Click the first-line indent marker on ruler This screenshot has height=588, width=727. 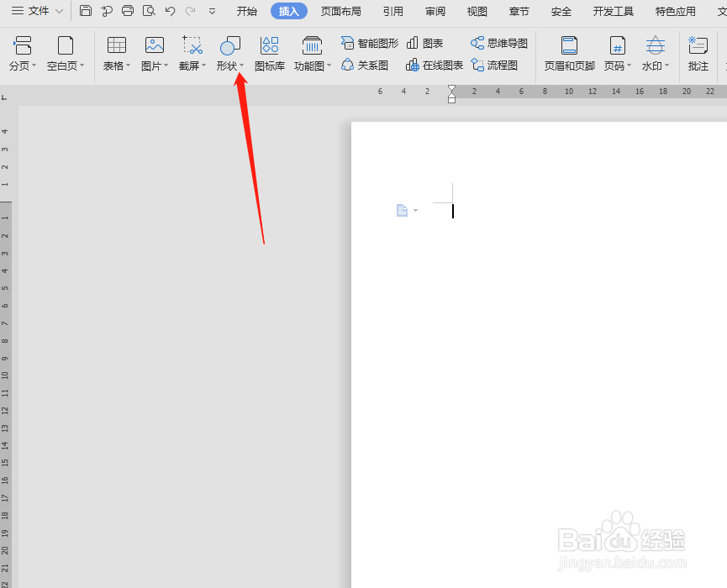[451, 88]
